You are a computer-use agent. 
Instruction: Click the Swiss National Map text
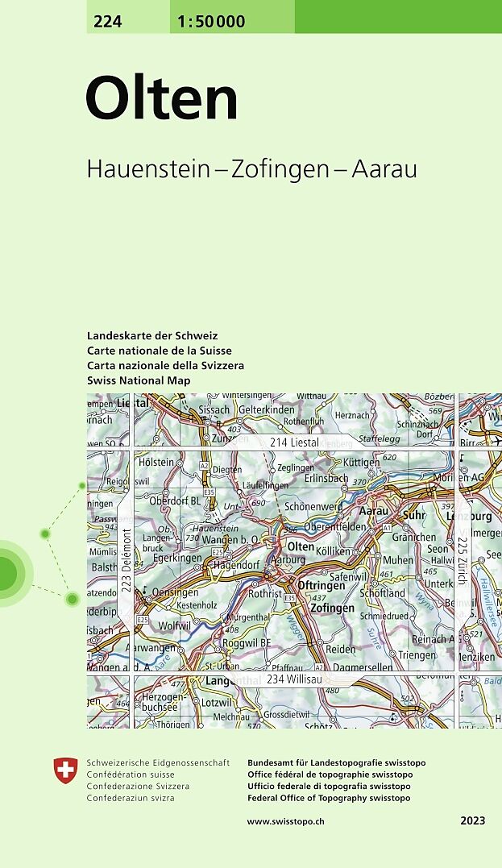click(139, 380)
